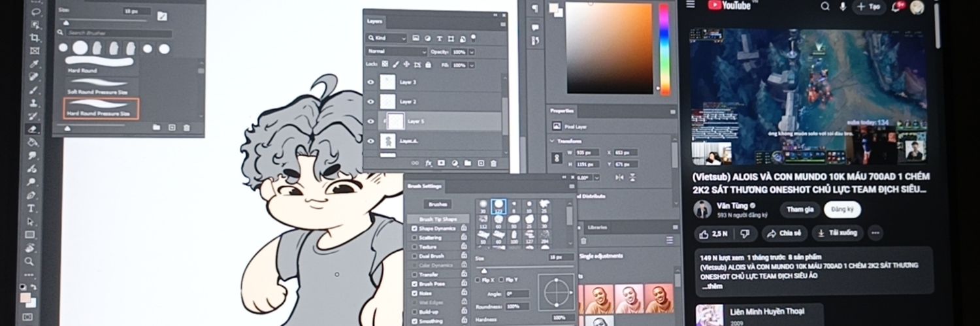This screenshot has width=980, height=326.
Task: Check the Flip Y option
Action: tap(502, 280)
